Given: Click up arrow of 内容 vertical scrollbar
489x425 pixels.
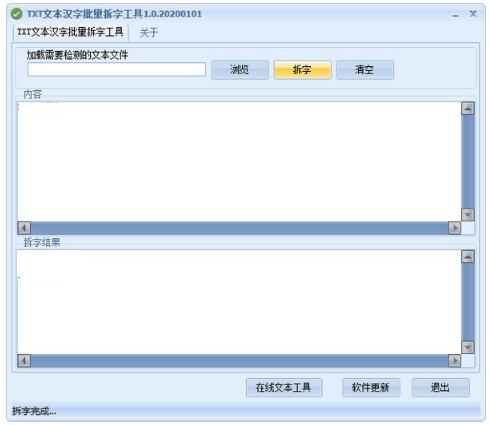Looking at the screenshot, I should pos(468,108).
